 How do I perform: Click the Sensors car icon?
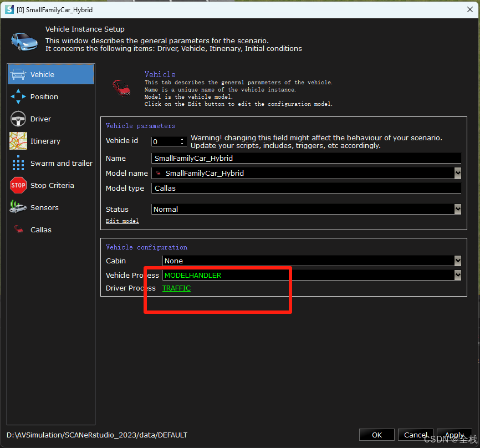click(18, 207)
